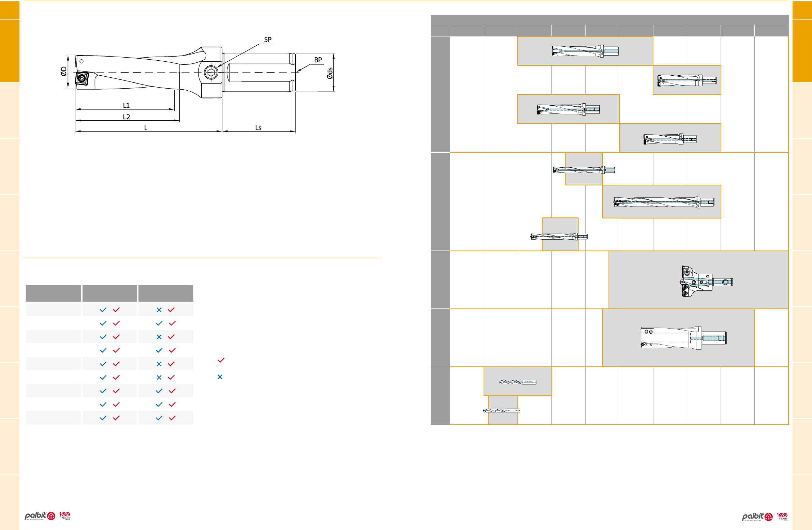Click the red check mark in the legend

(221, 360)
